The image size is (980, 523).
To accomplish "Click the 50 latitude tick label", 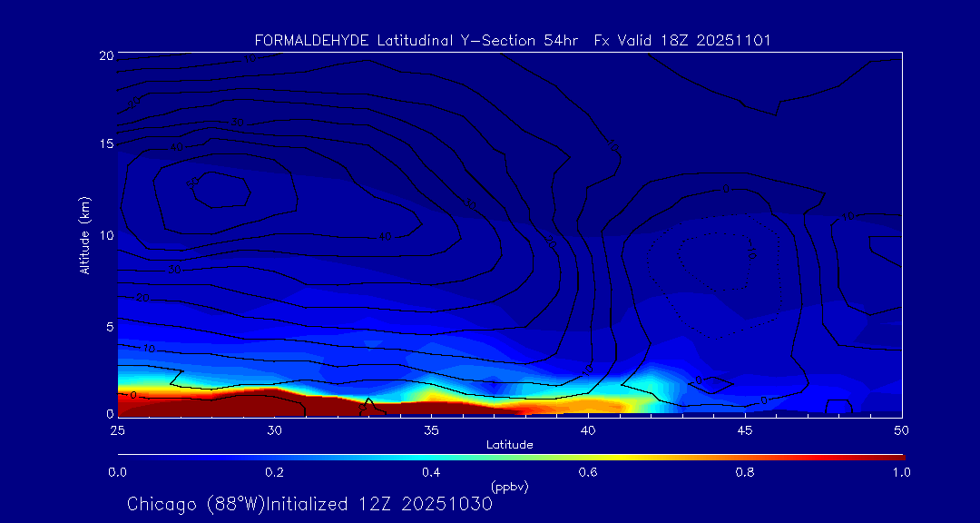I will [902, 429].
